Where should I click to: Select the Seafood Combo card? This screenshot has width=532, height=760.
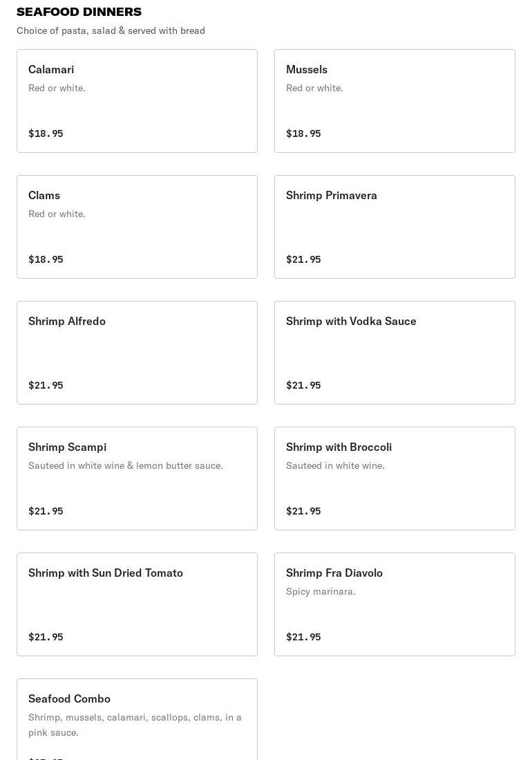[x=137, y=719]
